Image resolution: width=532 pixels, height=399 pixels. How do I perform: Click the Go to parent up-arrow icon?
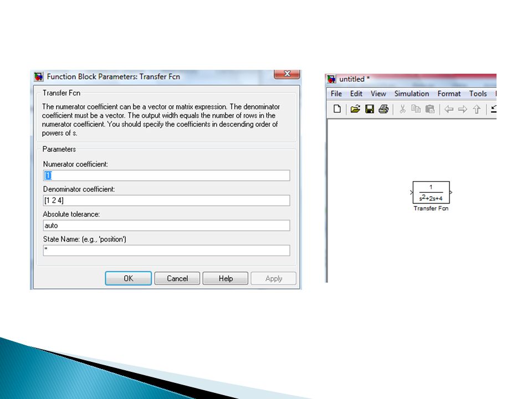coord(477,109)
